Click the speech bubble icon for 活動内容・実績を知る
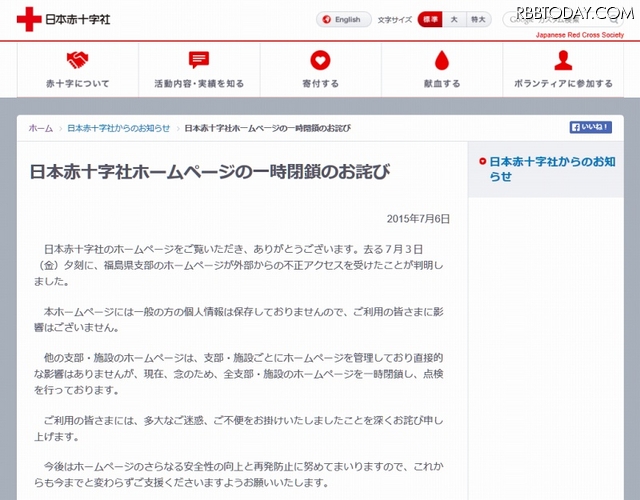The image size is (640, 500). tap(199, 60)
